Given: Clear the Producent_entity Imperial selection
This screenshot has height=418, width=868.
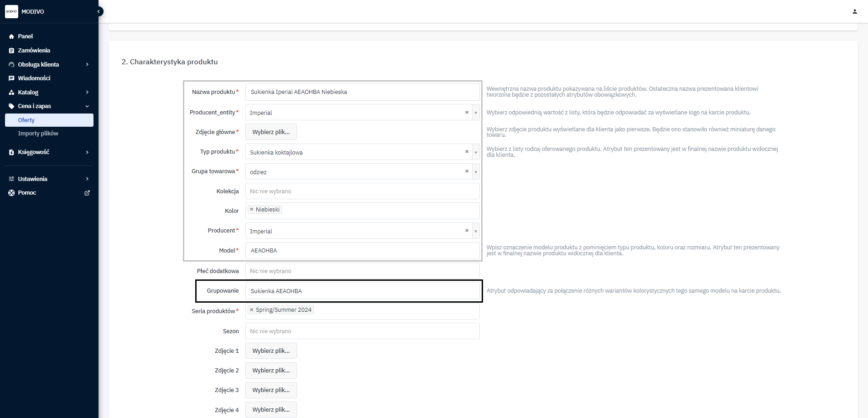Looking at the screenshot, I should tap(467, 113).
